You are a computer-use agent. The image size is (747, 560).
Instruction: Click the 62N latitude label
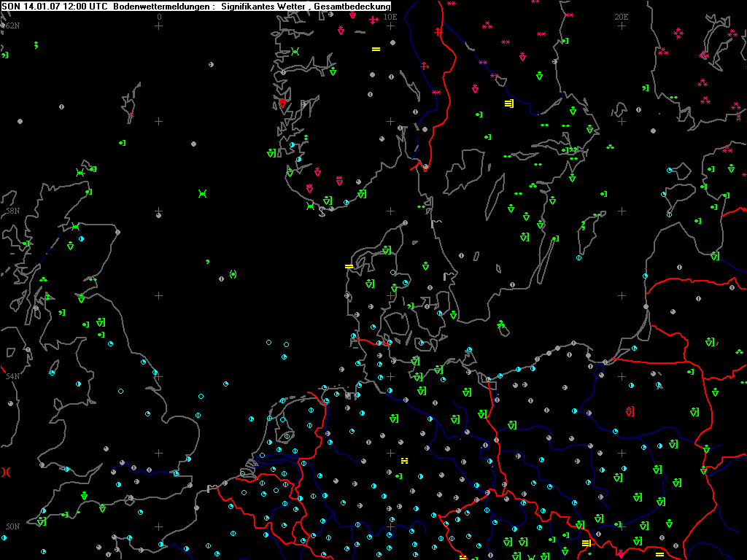11,26
